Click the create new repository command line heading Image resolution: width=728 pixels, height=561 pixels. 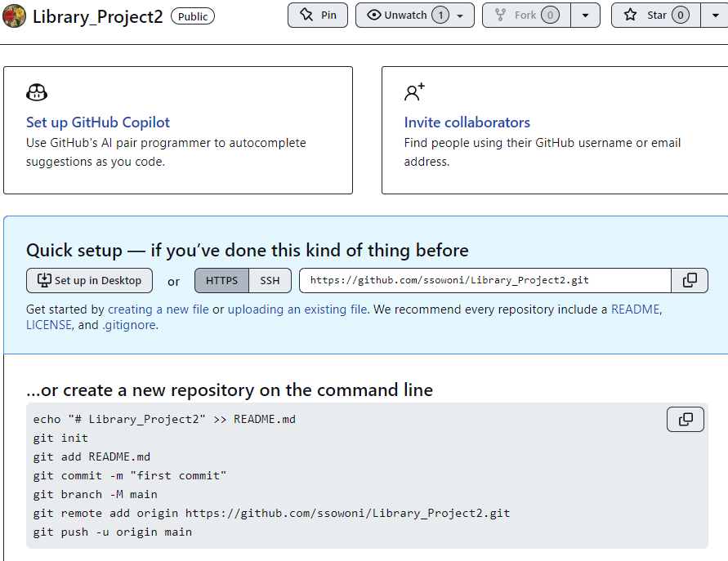click(230, 390)
